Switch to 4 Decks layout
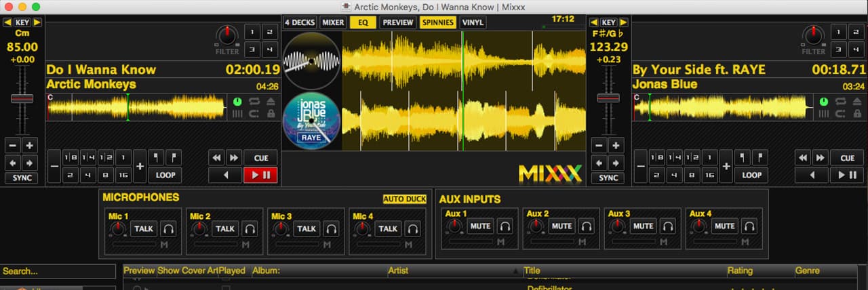Image resolution: width=868 pixels, height=290 pixels. (x=299, y=22)
